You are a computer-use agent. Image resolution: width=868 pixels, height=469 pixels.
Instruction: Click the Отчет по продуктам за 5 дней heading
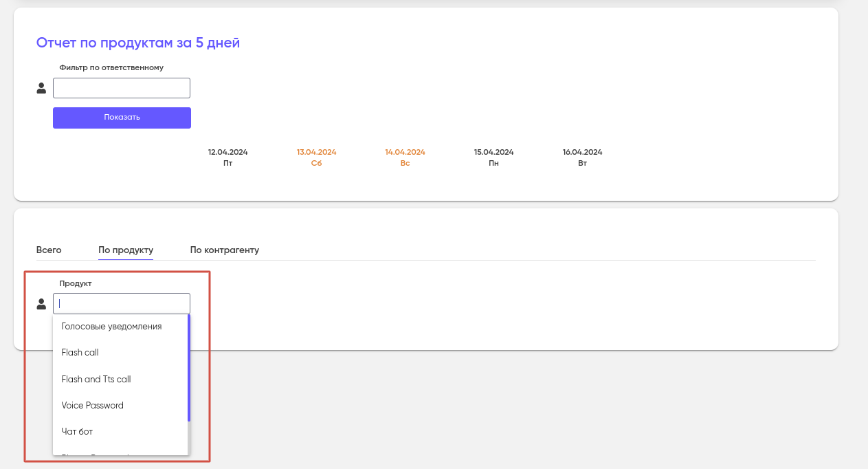pyautogui.click(x=138, y=43)
